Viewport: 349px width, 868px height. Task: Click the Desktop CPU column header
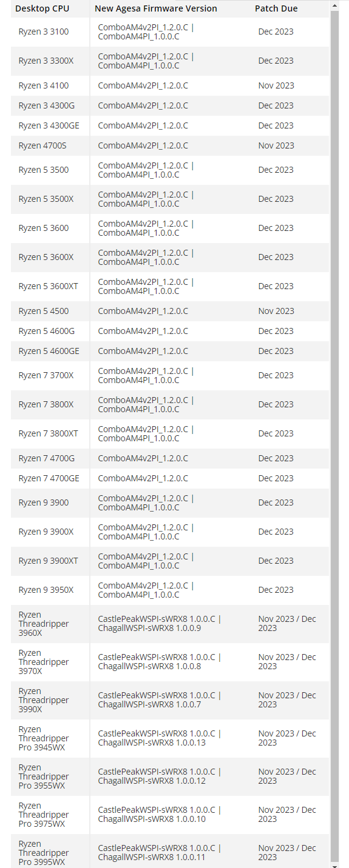tap(42, 8)
